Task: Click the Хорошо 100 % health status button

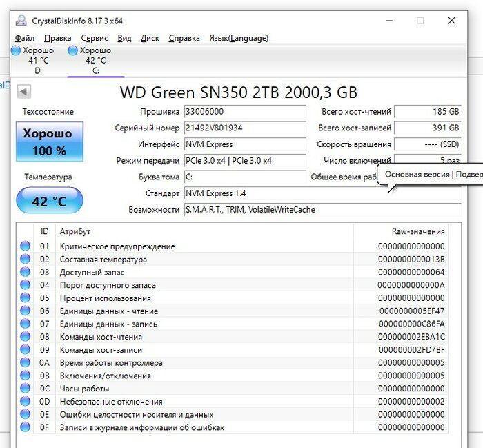Action: click(x=50, y=142)
